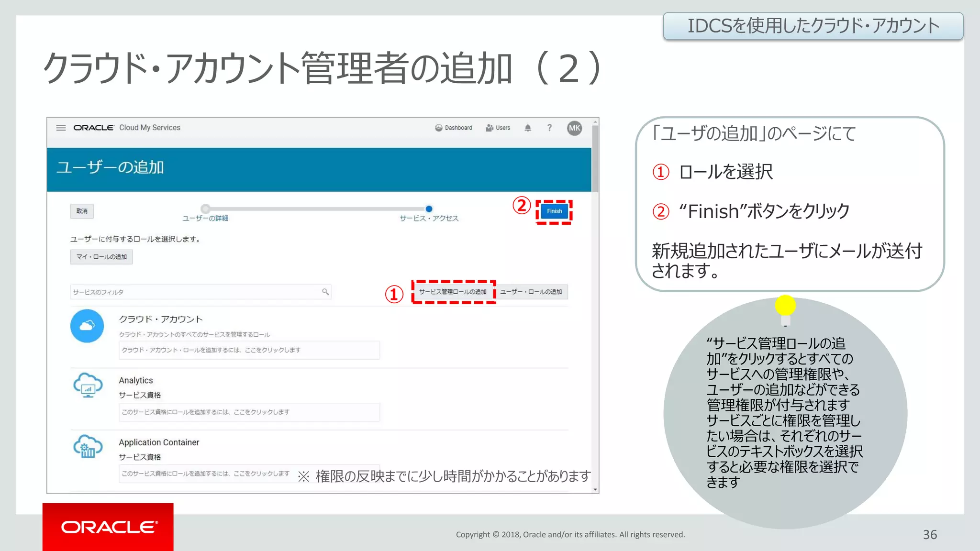Click the Analytics heading text
The image size is (980, 551).
(136, 380)
